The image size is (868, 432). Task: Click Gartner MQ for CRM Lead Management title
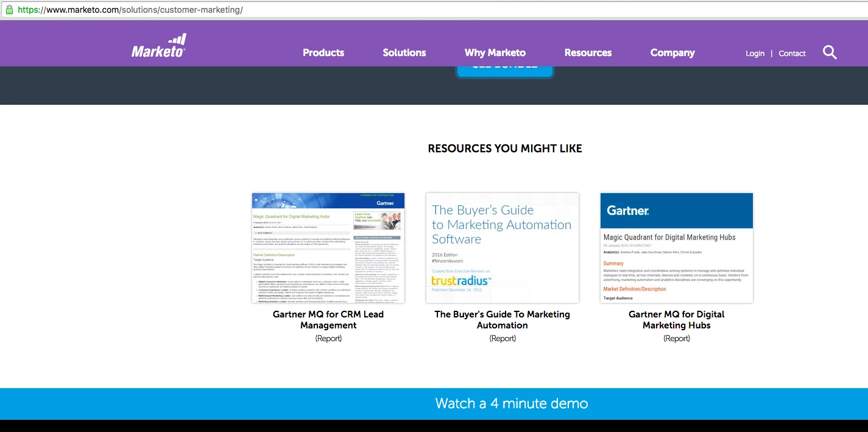328,320
